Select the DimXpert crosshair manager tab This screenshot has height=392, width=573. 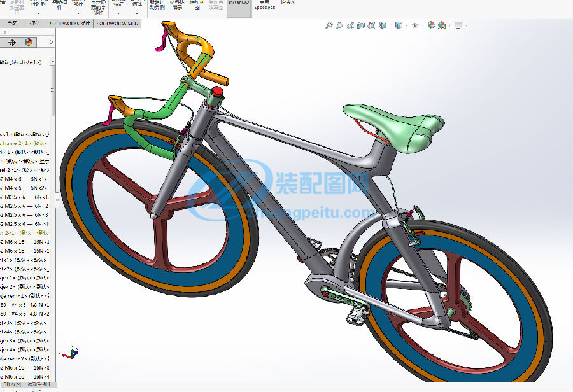[x=12, y=43]
